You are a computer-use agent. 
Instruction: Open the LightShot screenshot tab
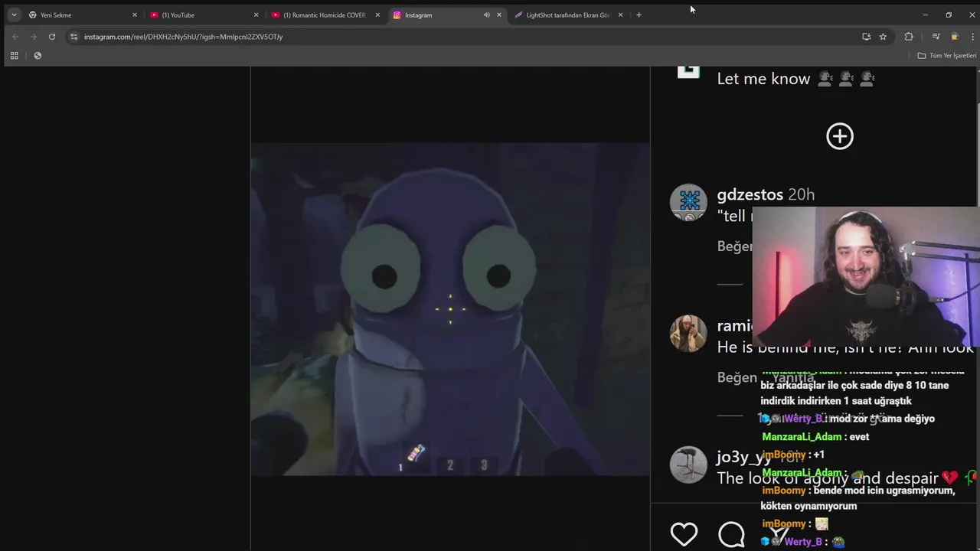(568, 15)
